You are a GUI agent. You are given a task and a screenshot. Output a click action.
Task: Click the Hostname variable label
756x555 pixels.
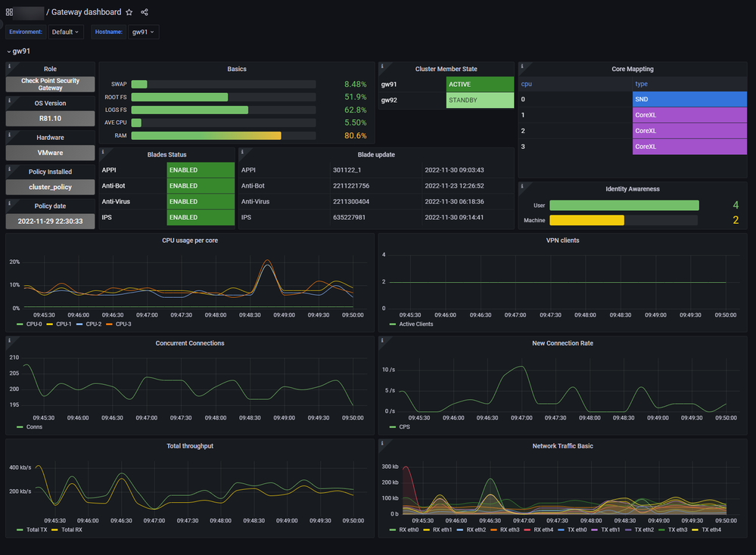click(108, 32)
